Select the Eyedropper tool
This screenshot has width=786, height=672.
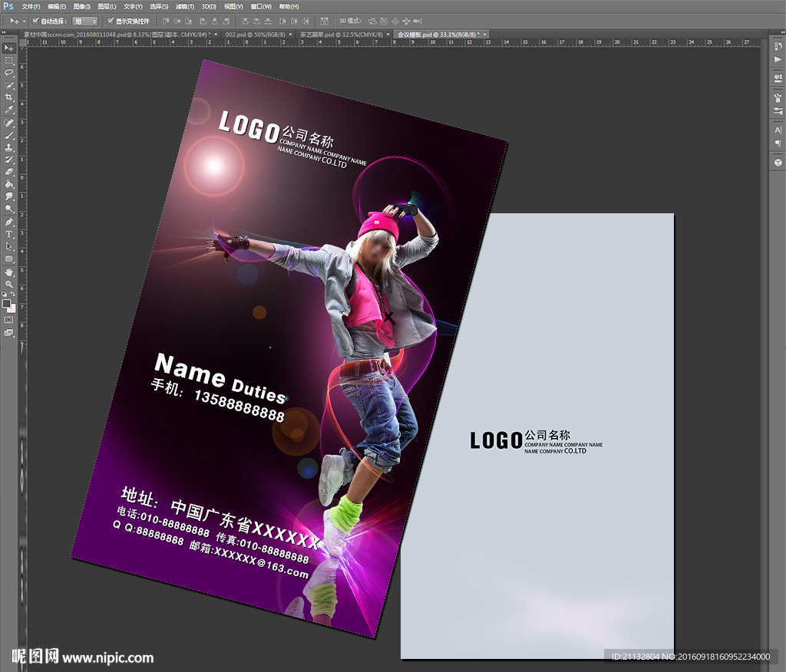(9, 110)
